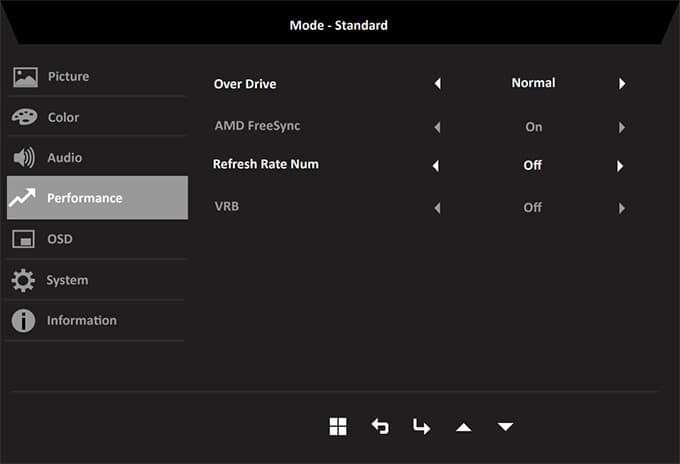Select the Refresh Rate Num label
This screenshot has width=680, height=464.
tap(266, 164)
